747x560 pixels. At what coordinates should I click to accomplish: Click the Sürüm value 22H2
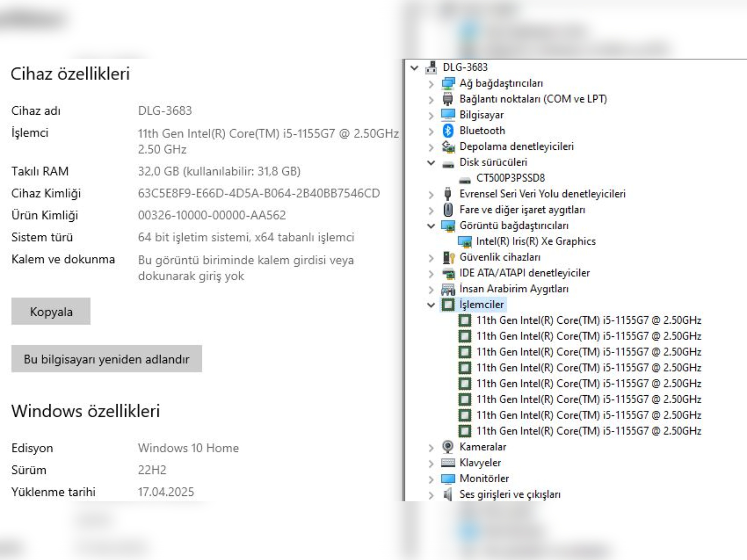coord(152,470)
